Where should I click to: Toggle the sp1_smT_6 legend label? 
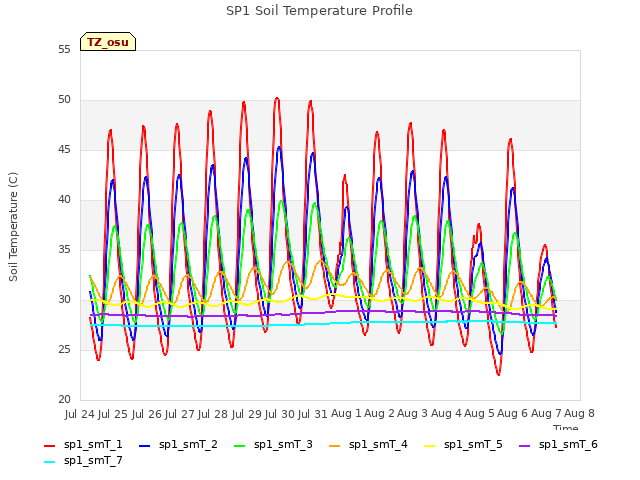(x=568, y=444)
